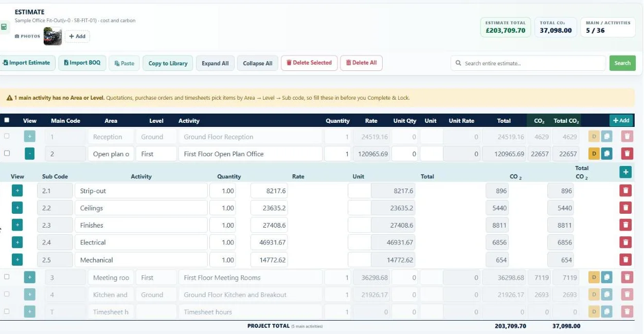Expand sub activity 2.1 Strip-out
The width and height of the screenshot is (644, 334).
click(x=17, y=191)
